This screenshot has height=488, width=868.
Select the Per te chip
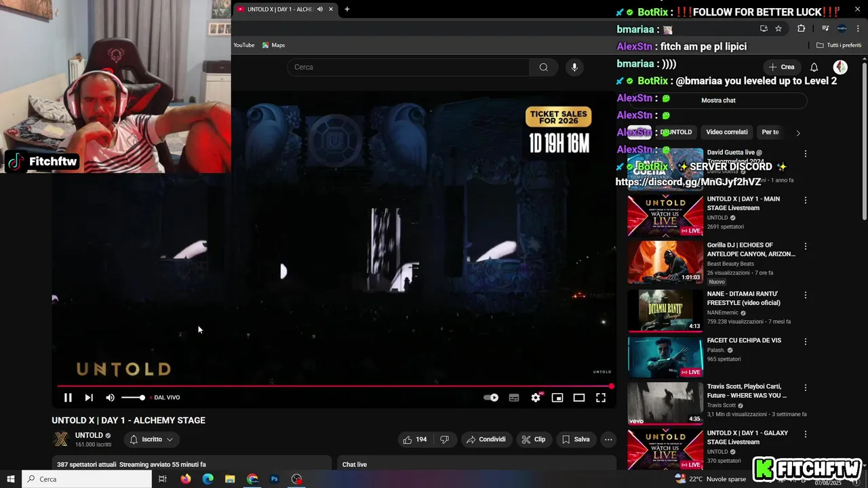coord(770,132)
